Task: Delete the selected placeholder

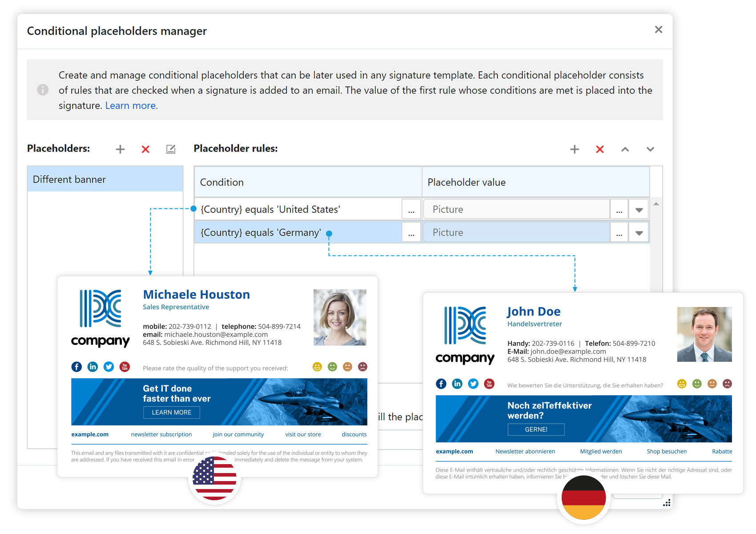Action: coord(145,149)
